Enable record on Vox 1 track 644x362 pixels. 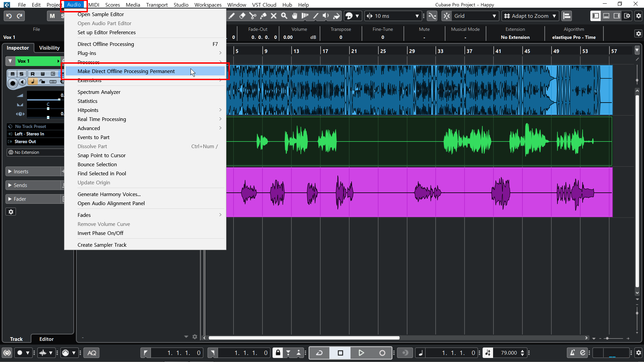pyautogui.click(x=13, y=82)
